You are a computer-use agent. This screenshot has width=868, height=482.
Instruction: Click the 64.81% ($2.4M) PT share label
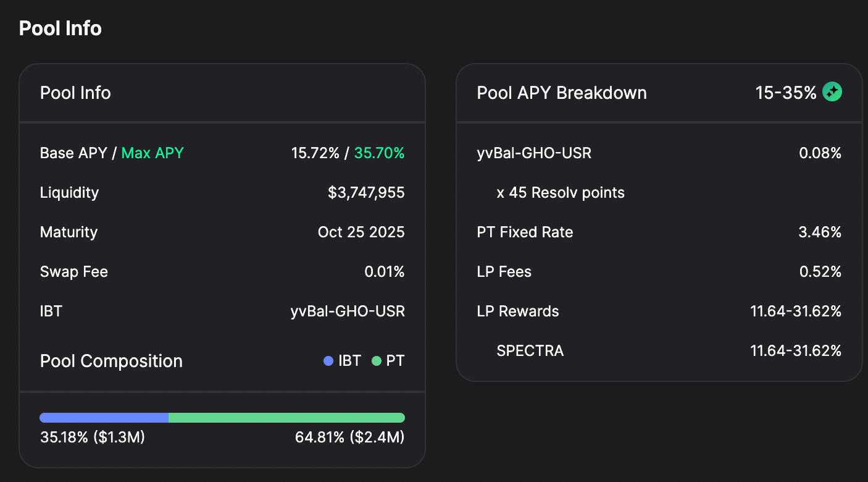point(349,438)
